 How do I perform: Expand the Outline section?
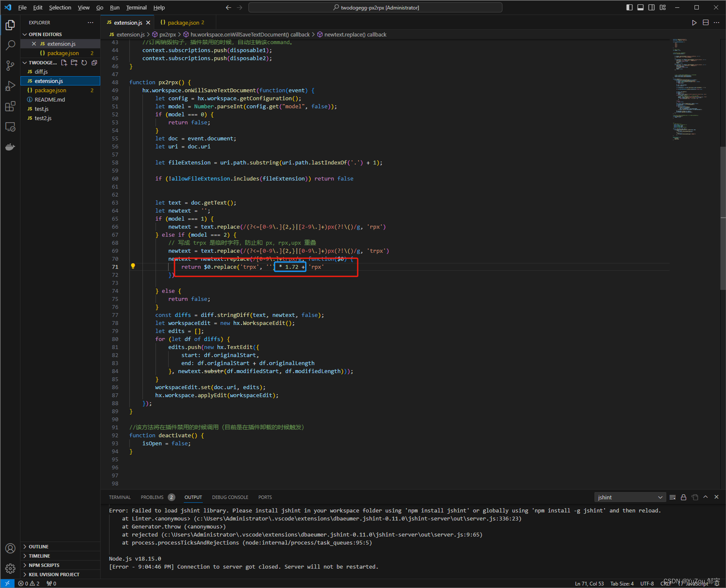60,547
